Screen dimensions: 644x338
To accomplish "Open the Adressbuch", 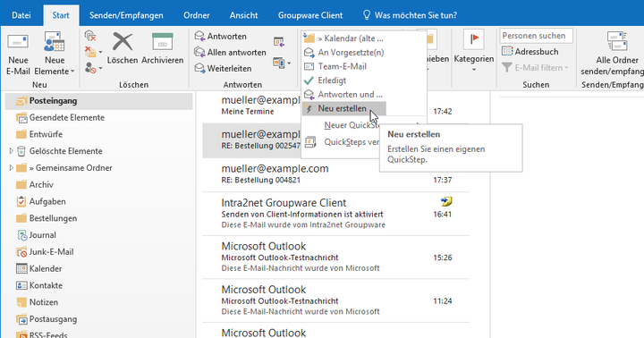I will point(530,51).
